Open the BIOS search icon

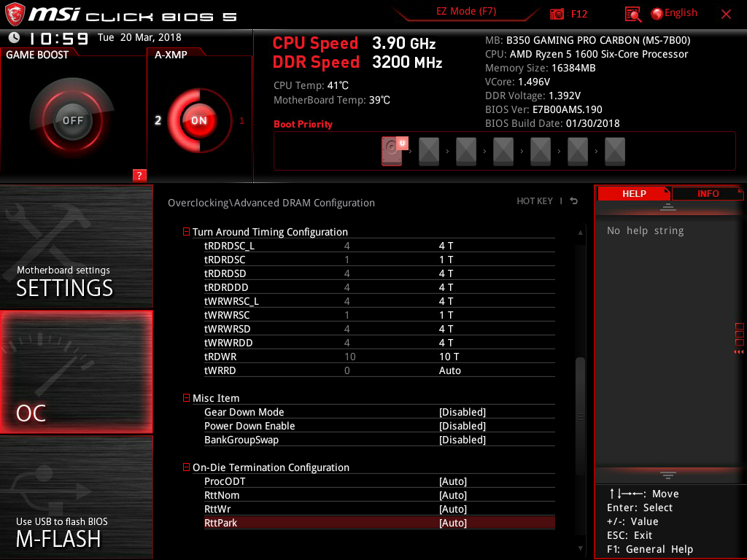(x=633, y=15)
